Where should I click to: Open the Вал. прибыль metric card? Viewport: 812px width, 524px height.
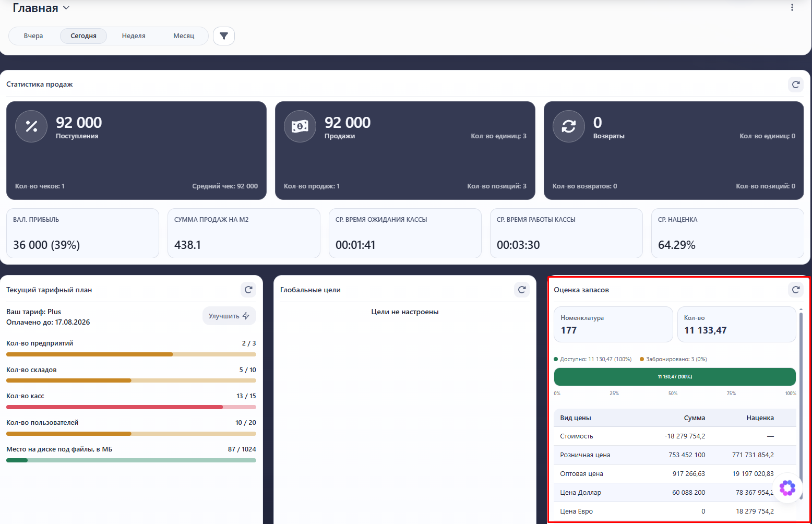coord(82,233)
